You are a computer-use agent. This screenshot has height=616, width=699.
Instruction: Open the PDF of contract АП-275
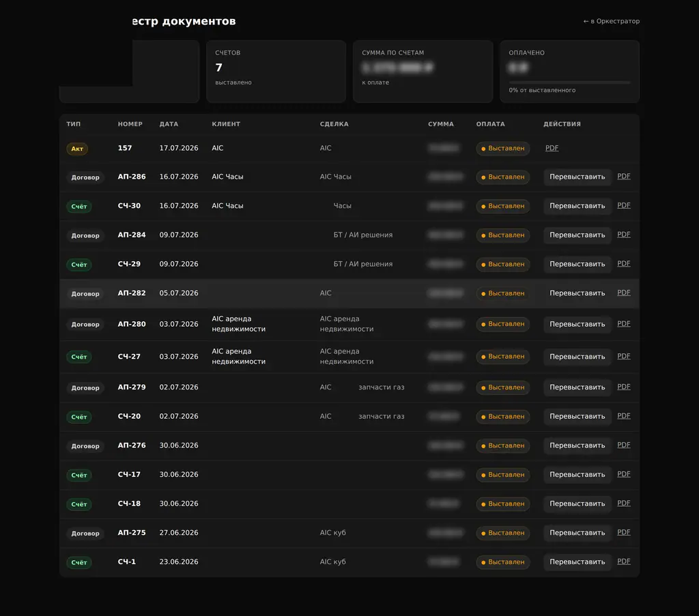click(x=624, y=532)
